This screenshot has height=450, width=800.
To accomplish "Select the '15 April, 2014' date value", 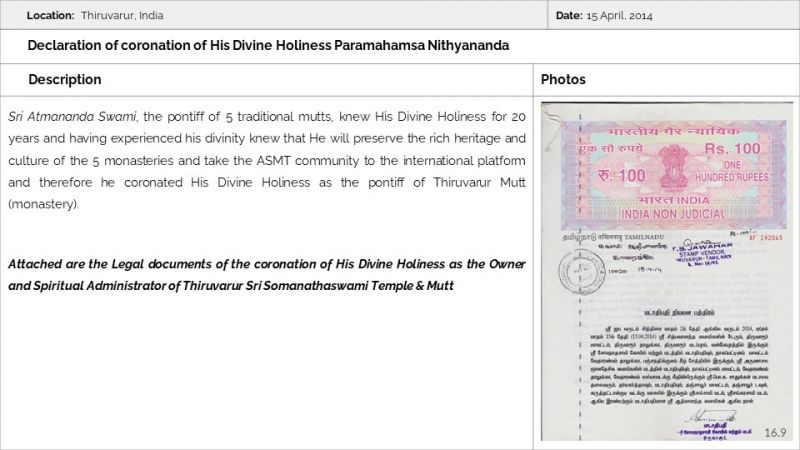I will [x=620, y=16].
